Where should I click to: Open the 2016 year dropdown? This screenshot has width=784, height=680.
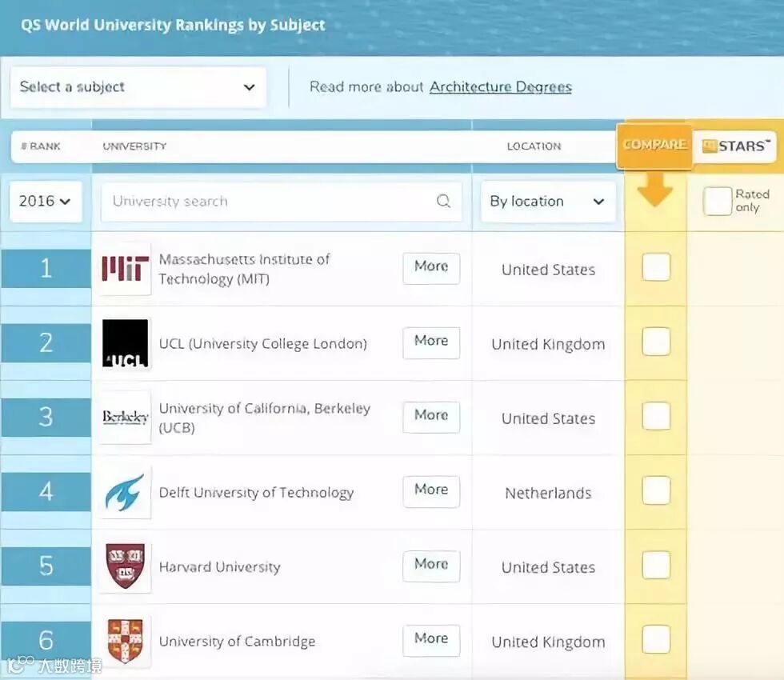coord(46,201)
